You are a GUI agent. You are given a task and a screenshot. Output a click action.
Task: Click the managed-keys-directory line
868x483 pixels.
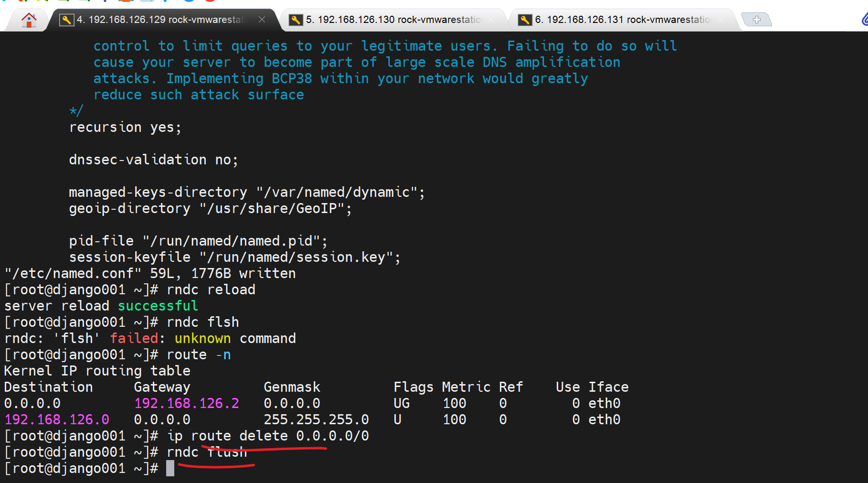point(247,192)
